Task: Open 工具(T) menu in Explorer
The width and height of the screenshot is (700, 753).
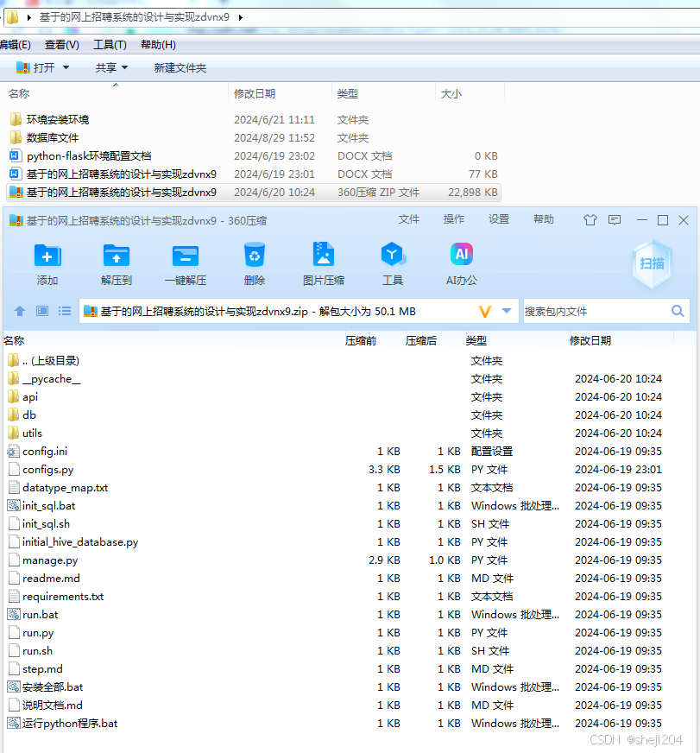Action: point(110,45)
